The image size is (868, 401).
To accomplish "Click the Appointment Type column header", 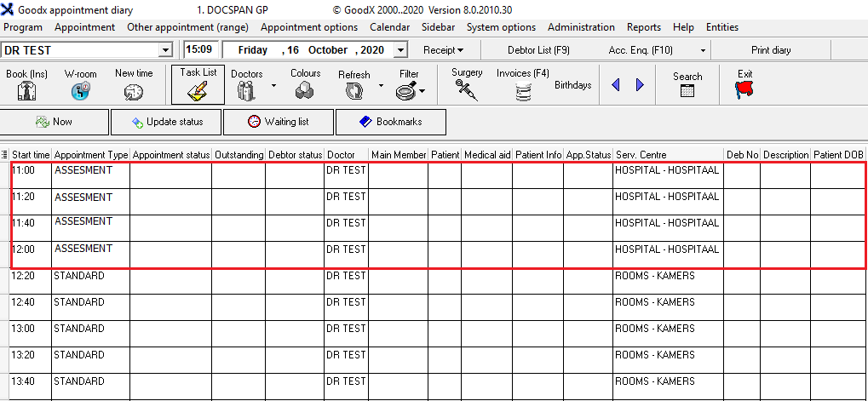I will click(91, 155).
